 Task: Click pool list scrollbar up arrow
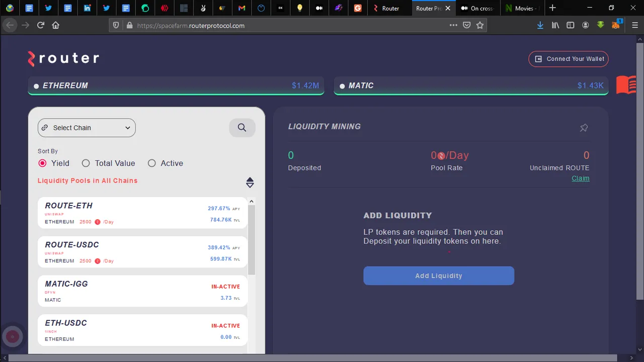tap(252, 201)
